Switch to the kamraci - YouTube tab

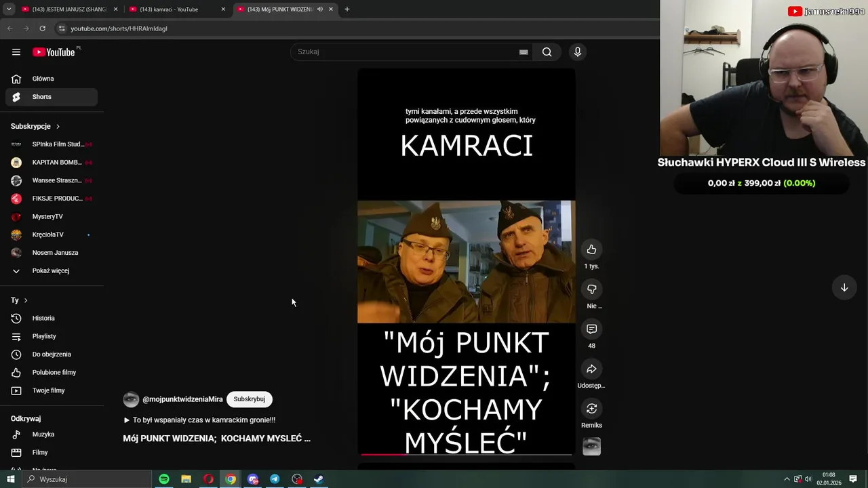pos(176,9)
